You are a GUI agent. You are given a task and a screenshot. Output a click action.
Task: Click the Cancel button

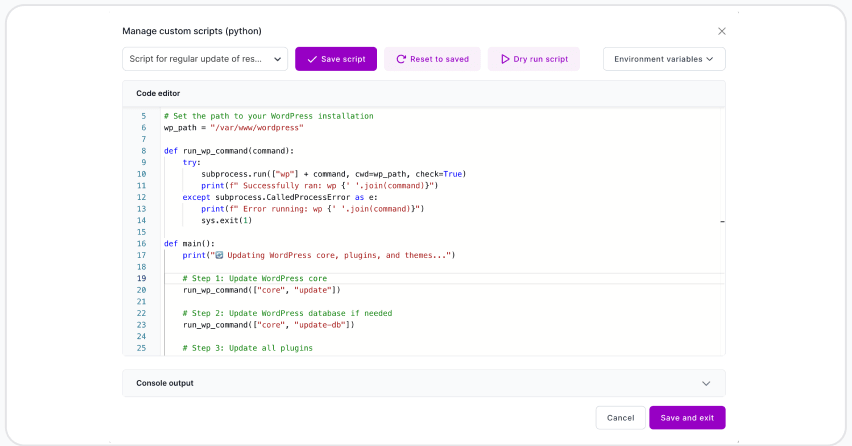pyautogui.click(x=620, y=418)
